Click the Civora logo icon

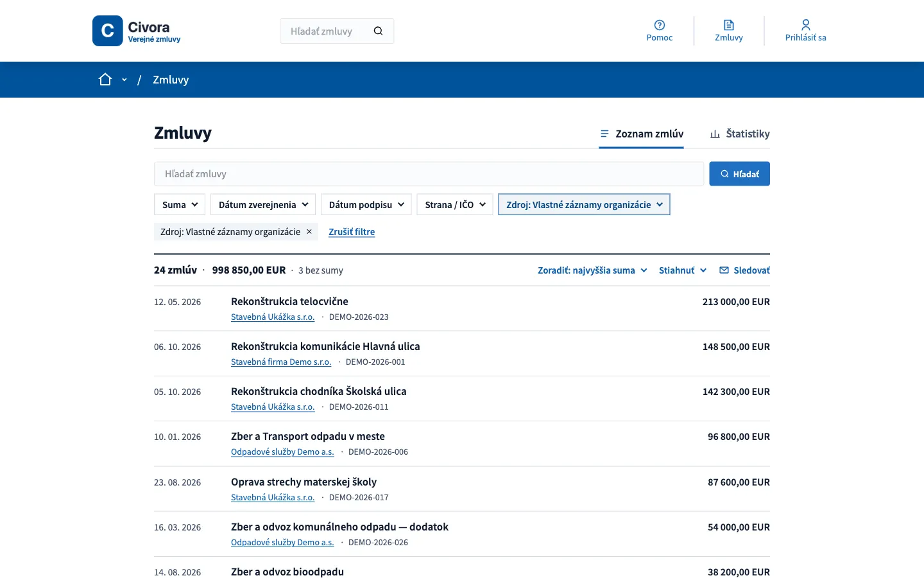point(107,31)
